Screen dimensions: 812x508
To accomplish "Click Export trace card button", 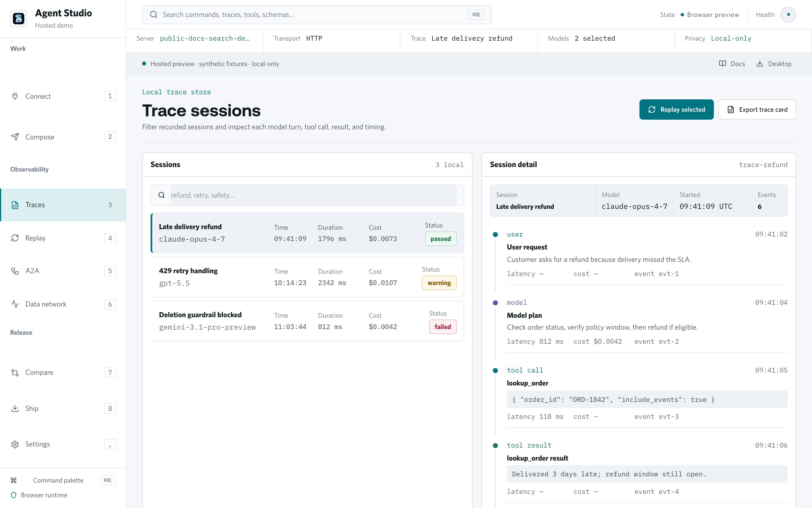I will pos(757,110).
